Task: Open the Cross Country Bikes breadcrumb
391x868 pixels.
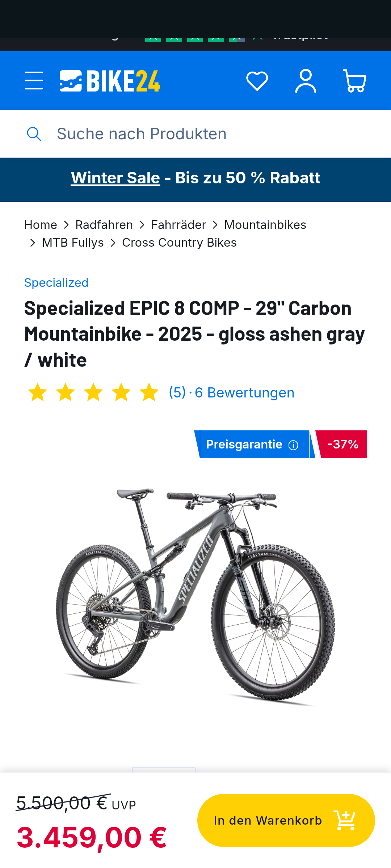Action: point(179,243)
